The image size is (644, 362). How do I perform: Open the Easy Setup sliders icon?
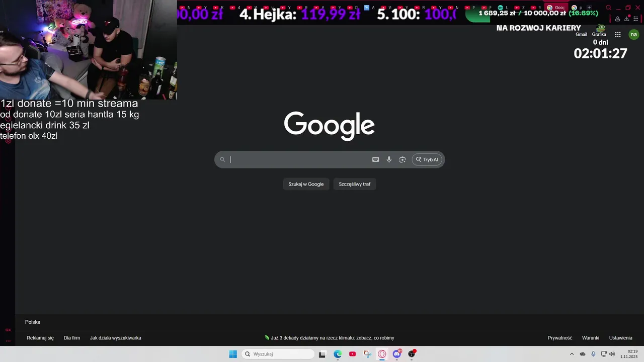click(635, 19)
